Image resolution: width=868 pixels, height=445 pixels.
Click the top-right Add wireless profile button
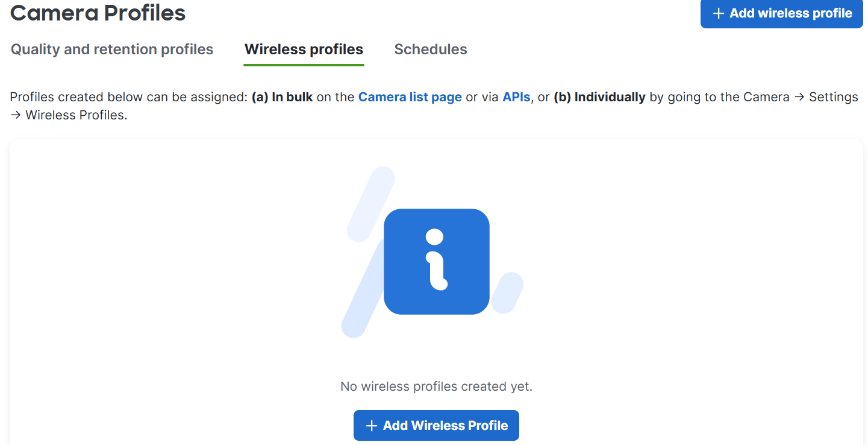781,13
